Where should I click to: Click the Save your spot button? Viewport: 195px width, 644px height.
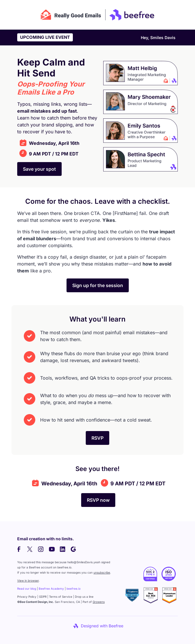coord(39,169)
